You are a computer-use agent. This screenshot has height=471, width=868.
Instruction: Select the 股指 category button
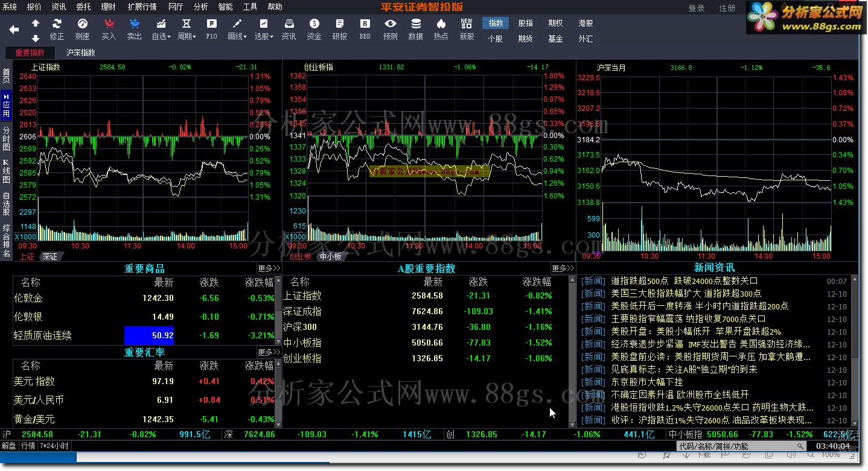(x=526, y=23)
